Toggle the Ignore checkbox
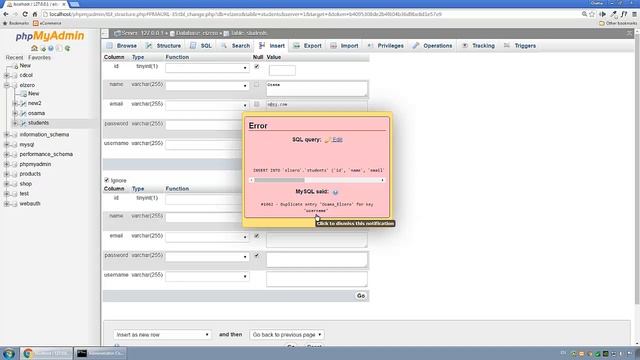 tap(107, 180)
